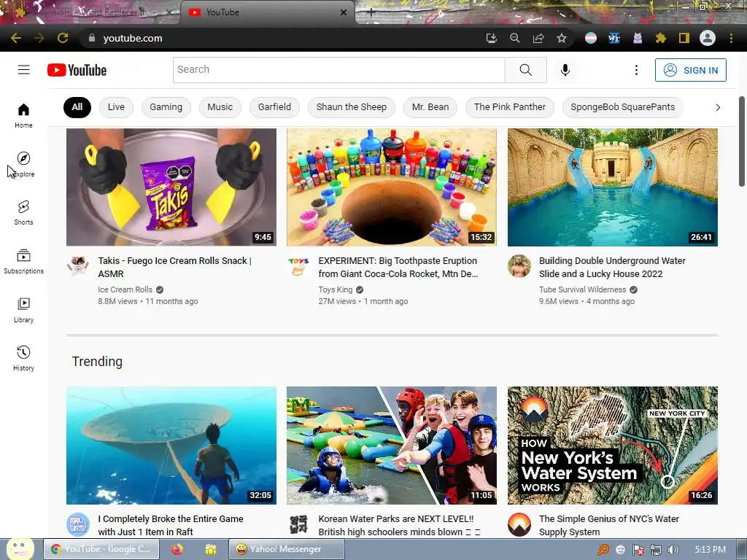747x560 pixels.
Task: Click the youtube.com address bar
Action: pos(281,38)
